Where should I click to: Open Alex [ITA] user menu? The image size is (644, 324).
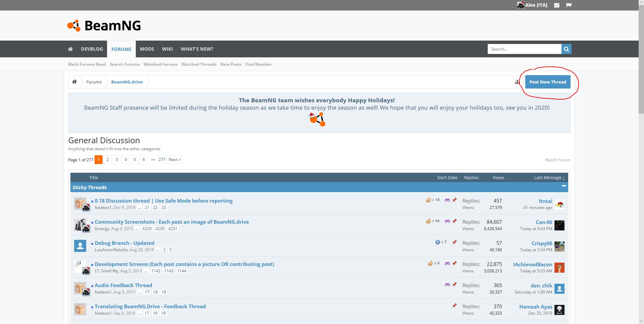[532, 5]
